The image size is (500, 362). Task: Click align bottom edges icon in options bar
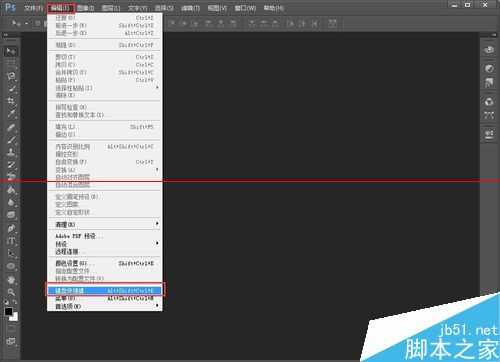click(x=196, y=23)
